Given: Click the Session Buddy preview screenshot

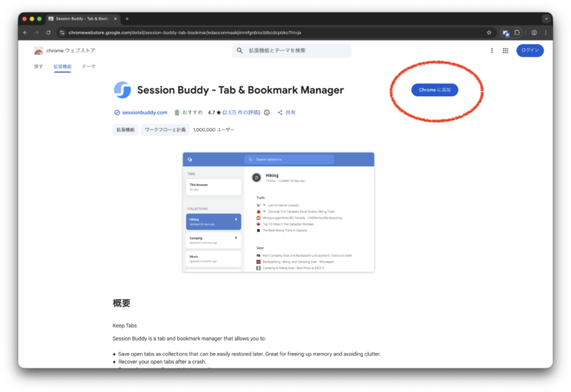Looking at the screenshot, I should (278, 212).
